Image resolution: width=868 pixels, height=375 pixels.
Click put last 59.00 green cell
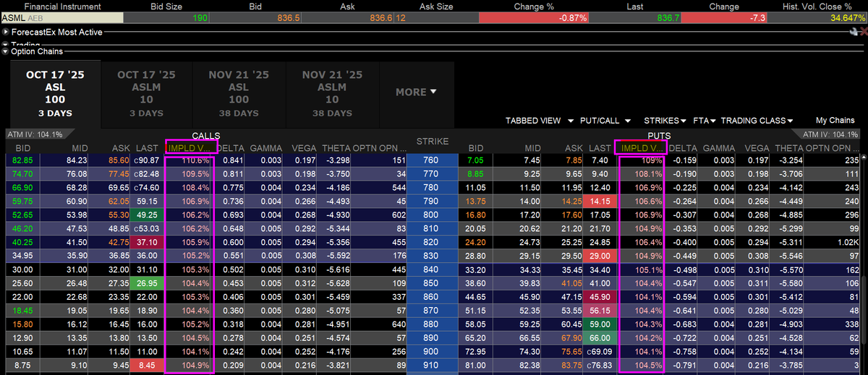pyautogui.click(x=600, y=324)
